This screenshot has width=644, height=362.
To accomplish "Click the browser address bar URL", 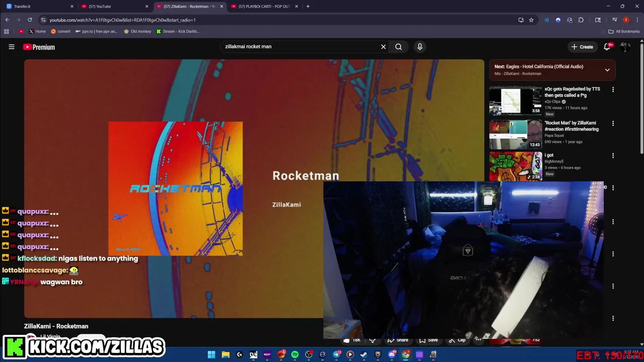I will tap(122, 20).
